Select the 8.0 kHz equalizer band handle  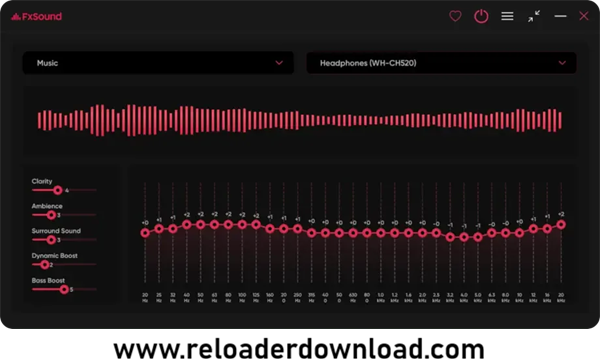point(505,233)
